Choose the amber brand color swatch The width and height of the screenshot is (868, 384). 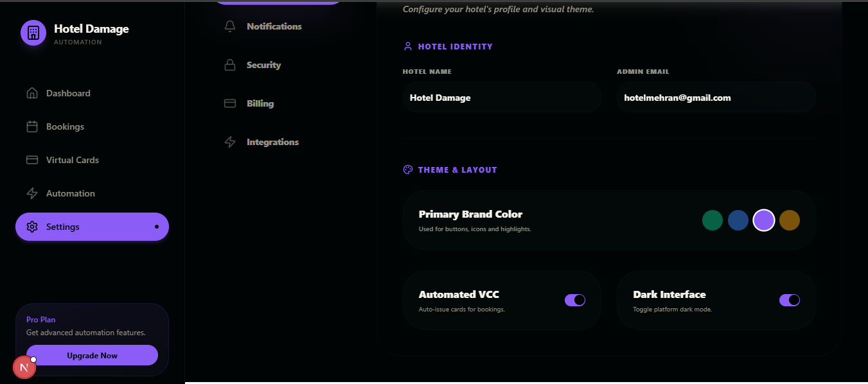790,220
